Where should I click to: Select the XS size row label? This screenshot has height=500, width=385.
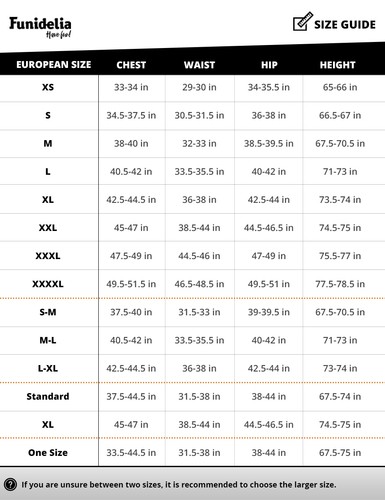point(48,87)
